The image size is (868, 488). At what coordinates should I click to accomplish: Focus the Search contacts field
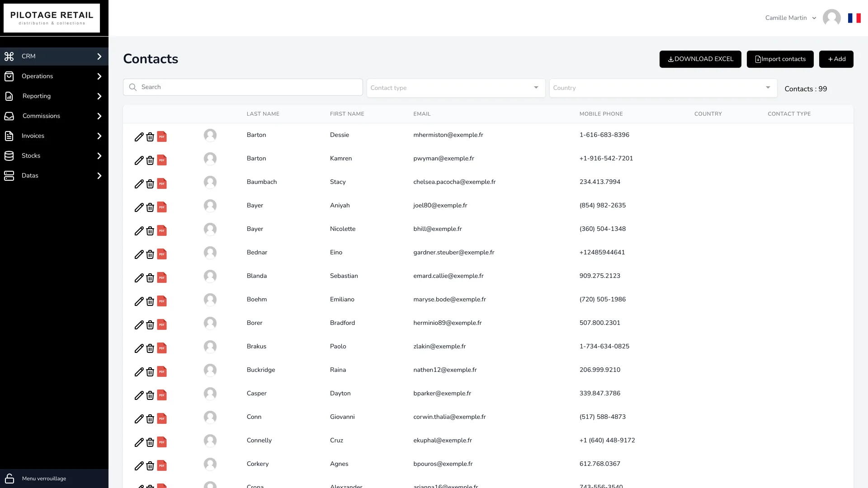[x=243, y=87]
